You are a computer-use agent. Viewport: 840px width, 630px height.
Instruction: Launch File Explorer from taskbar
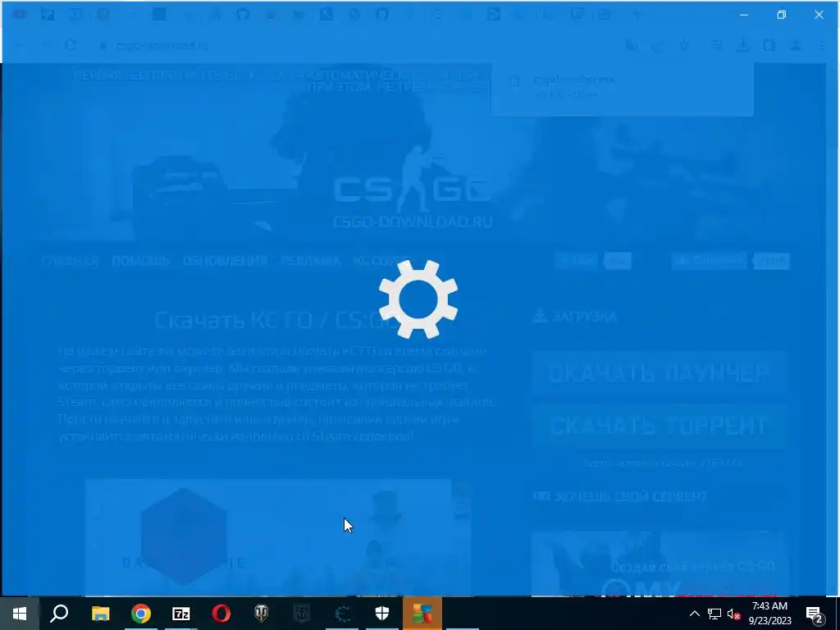click(100, 614)
